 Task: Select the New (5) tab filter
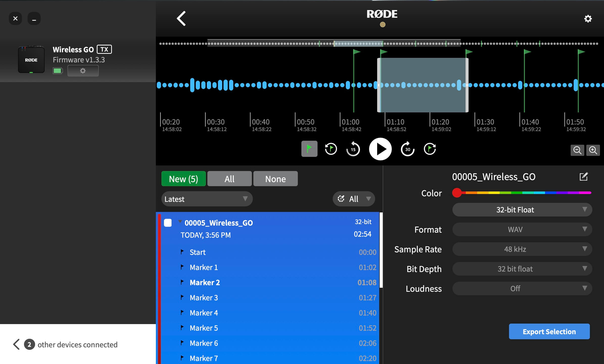[183, 178]
